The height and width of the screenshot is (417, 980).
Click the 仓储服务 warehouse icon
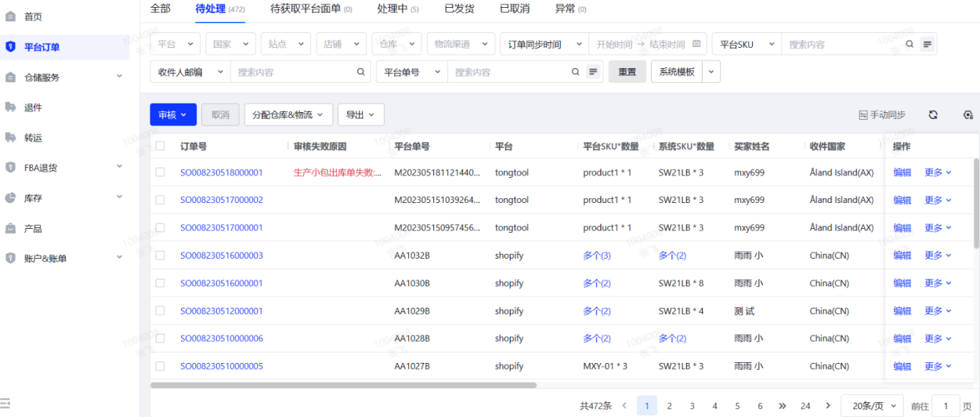tap(10, 77)
